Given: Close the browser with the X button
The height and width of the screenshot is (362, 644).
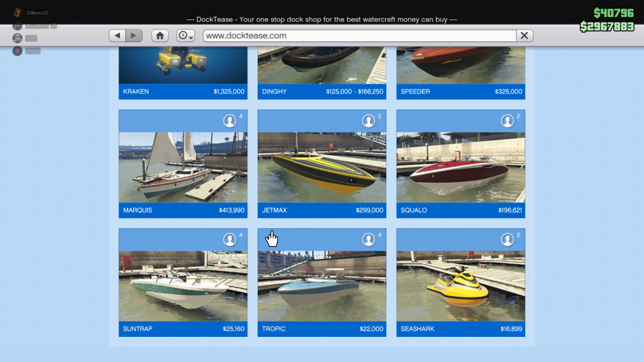Looking at the screenshot, I should [x=524, y=35].
